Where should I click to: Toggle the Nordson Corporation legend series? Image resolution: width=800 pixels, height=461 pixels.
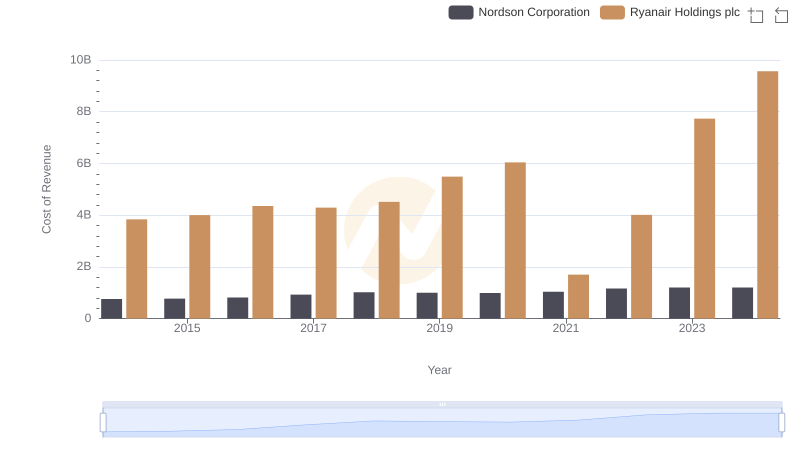pos(519,12)
